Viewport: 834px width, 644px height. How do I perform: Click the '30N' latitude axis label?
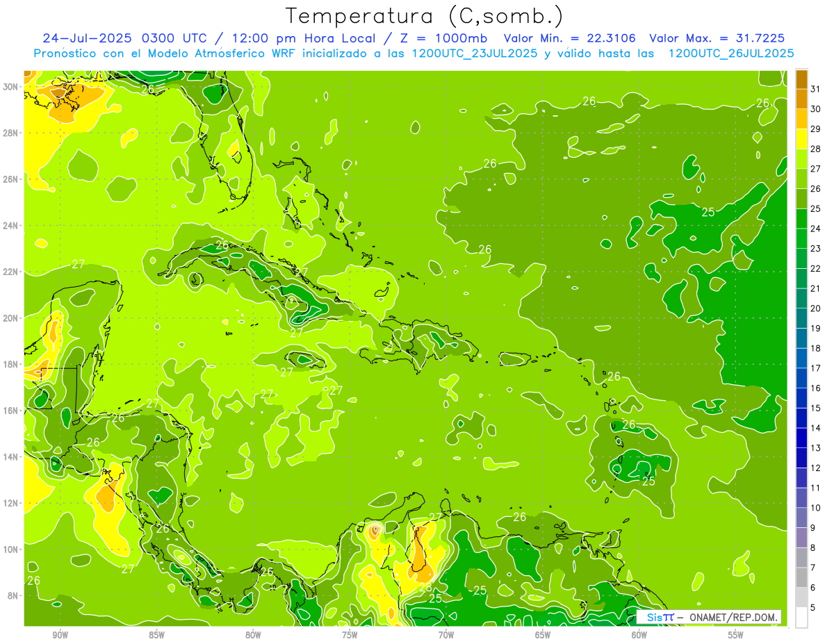(11, 87)
